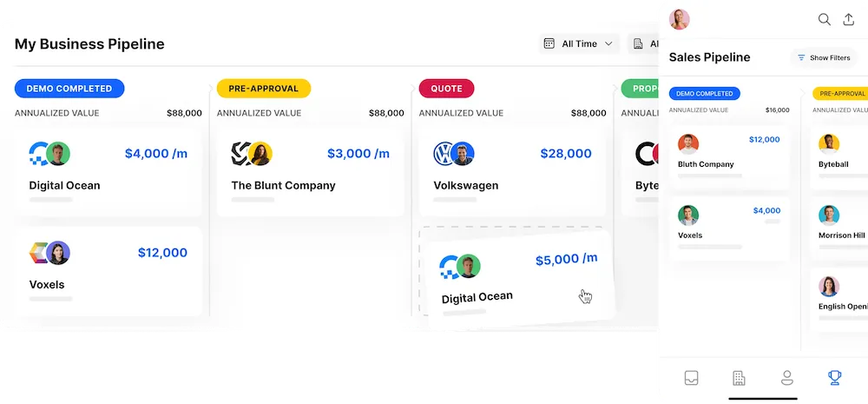Click the share upload icon
Screen dimensions: 868x404
(849, 19)
